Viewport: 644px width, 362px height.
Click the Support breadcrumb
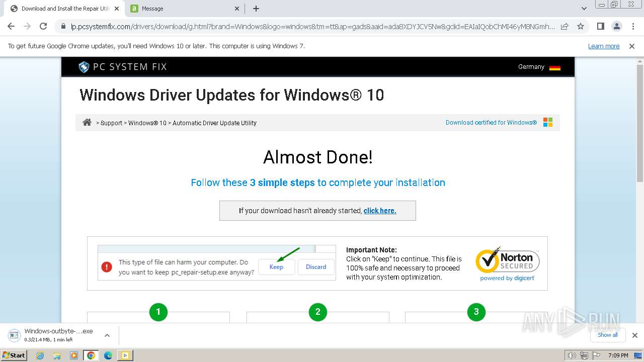(112, 123)
